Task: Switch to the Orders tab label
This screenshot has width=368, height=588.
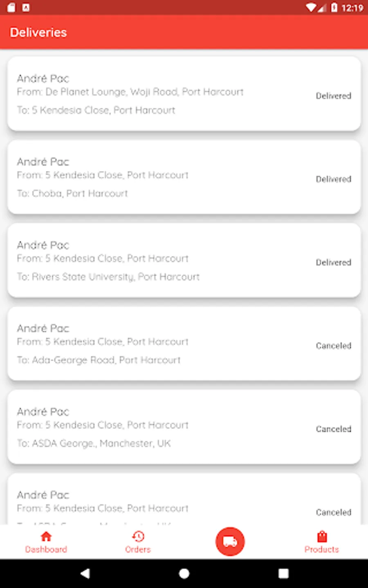Action: 138,550
